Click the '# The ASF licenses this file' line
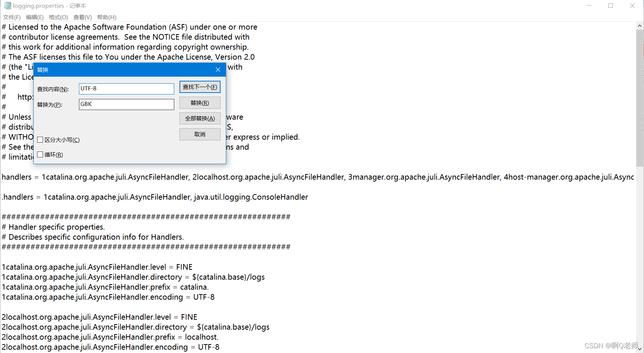 tap(128, 57)
